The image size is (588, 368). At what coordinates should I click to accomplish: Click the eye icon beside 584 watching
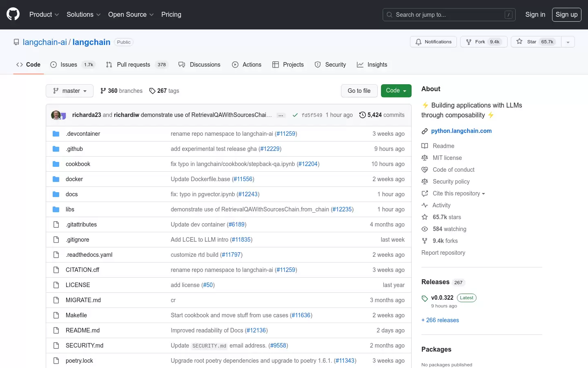coord(425,229)
